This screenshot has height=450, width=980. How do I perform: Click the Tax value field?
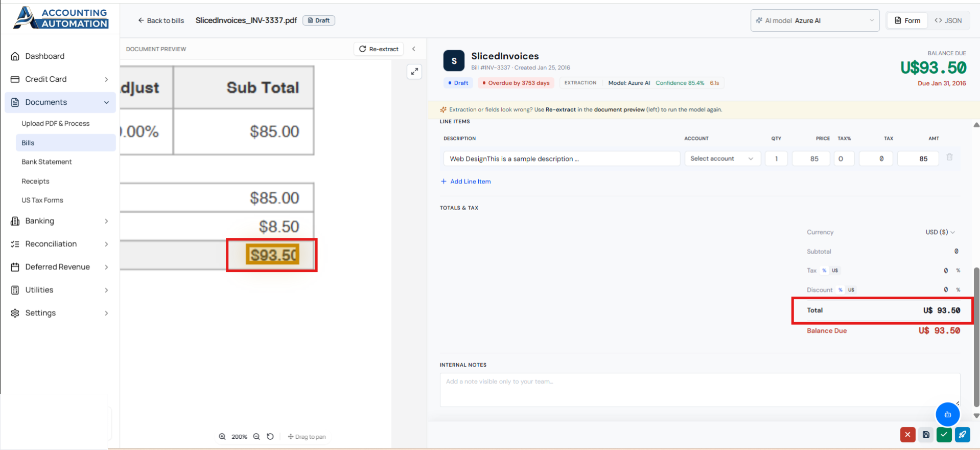pyautogui.click(x=946, y=271)
